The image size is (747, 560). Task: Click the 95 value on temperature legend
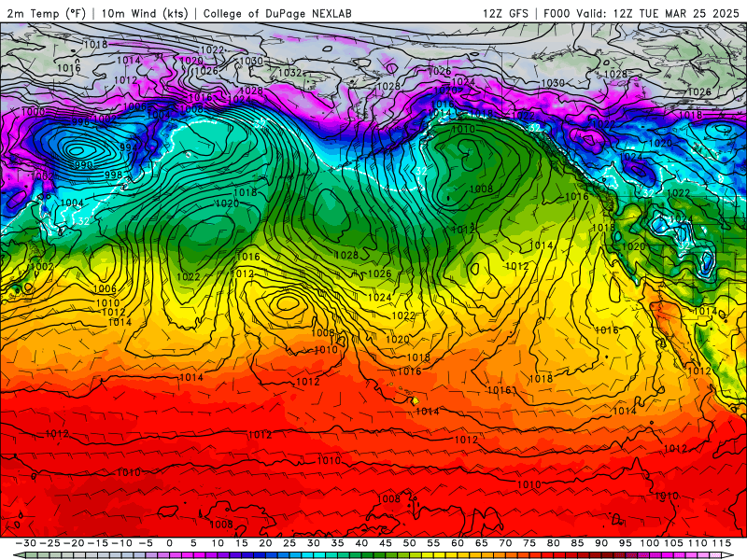(x=625, y=543)
